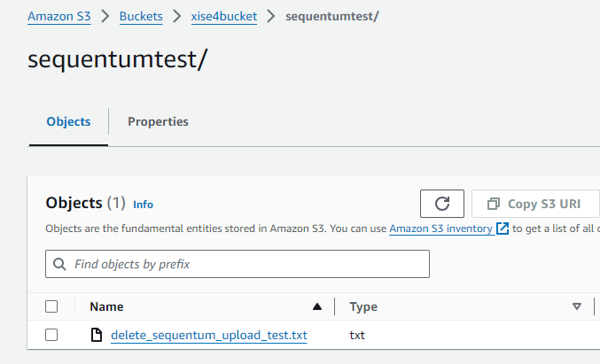Check the box for delete_sequentum_upload_test.txt
The height and width of the screenshot is (364, 600).
coord(51,335)
